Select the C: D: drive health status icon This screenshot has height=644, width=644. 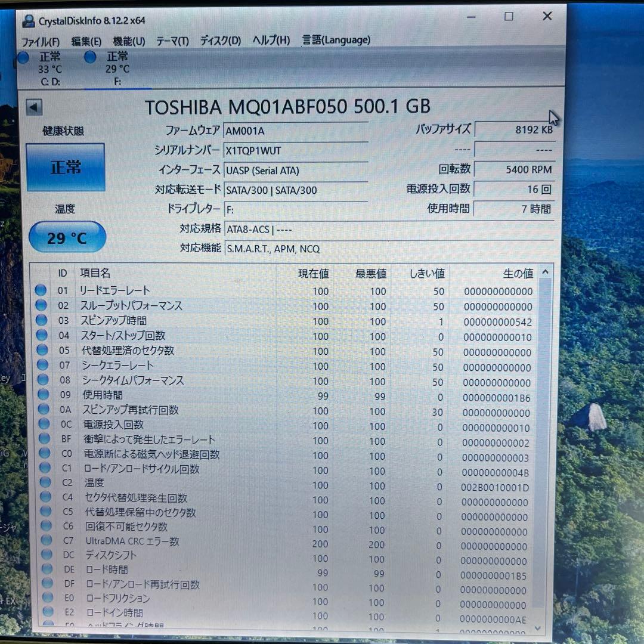click(x=23, y=57)
